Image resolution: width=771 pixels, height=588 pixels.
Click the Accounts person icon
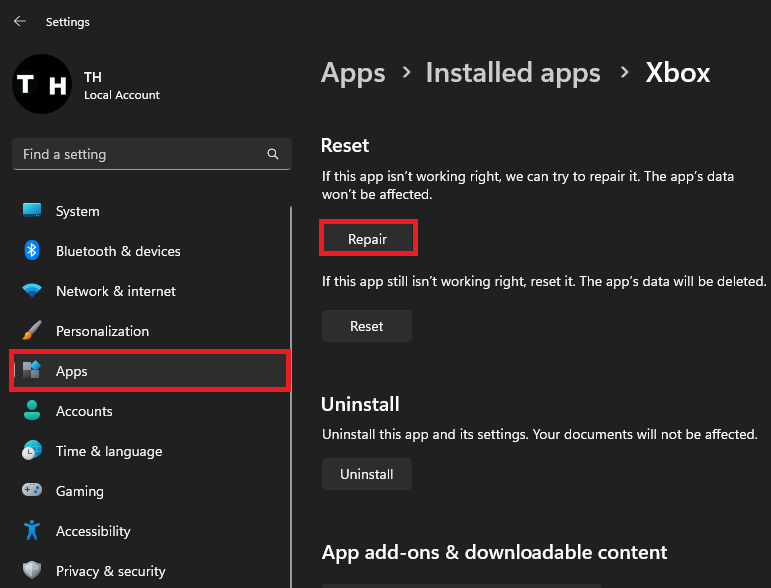32,411
